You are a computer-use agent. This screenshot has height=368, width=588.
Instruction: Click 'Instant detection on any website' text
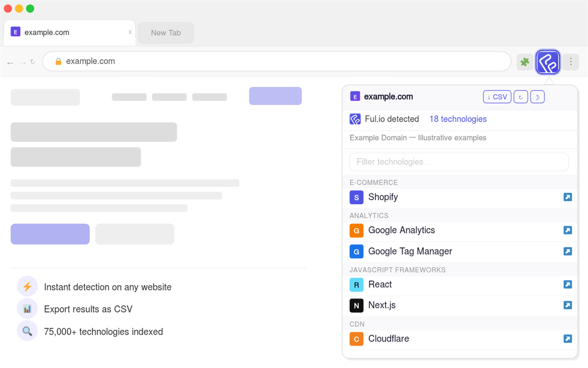[x=108, y=287]
